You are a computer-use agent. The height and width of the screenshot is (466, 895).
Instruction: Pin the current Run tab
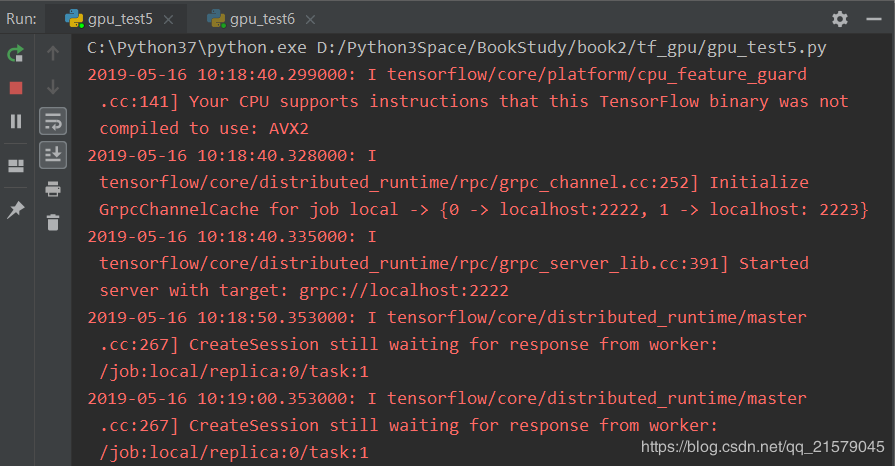click(x=16, y=210)
